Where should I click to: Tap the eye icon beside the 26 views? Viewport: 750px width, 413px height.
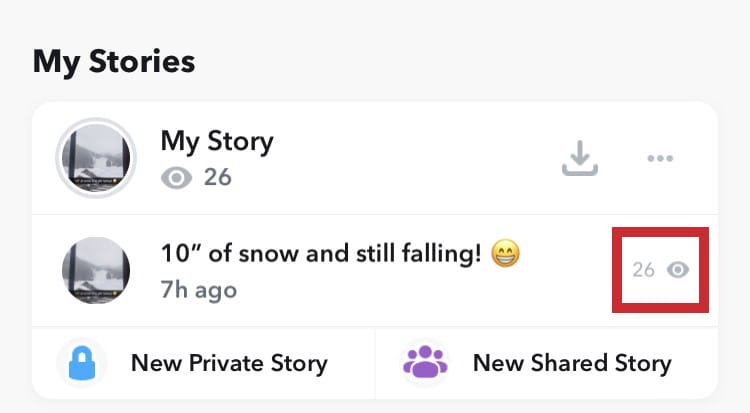pos(679,270)
